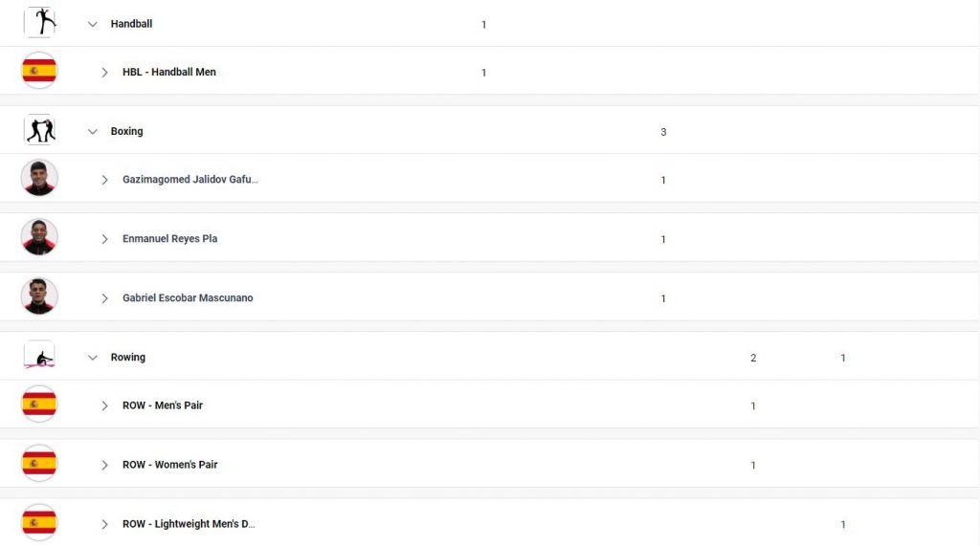
Task: Open Enmanuel Reyes Pla's athlete photo
Action: coord(39,237)
